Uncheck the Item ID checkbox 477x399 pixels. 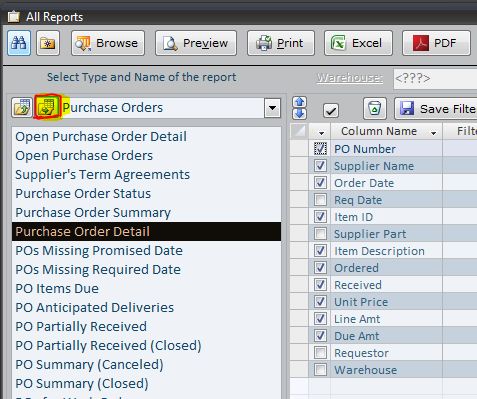point(320,216)
